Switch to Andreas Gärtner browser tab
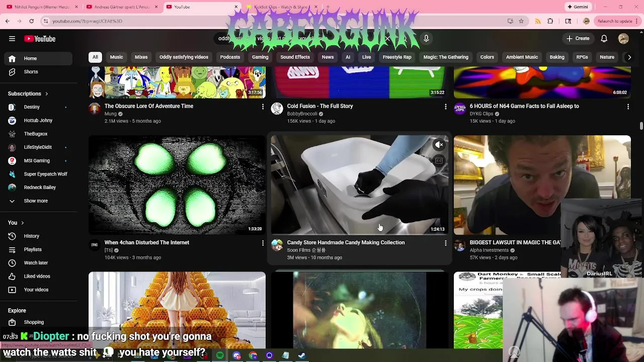The image size is (644, 362). pos(122,7)
